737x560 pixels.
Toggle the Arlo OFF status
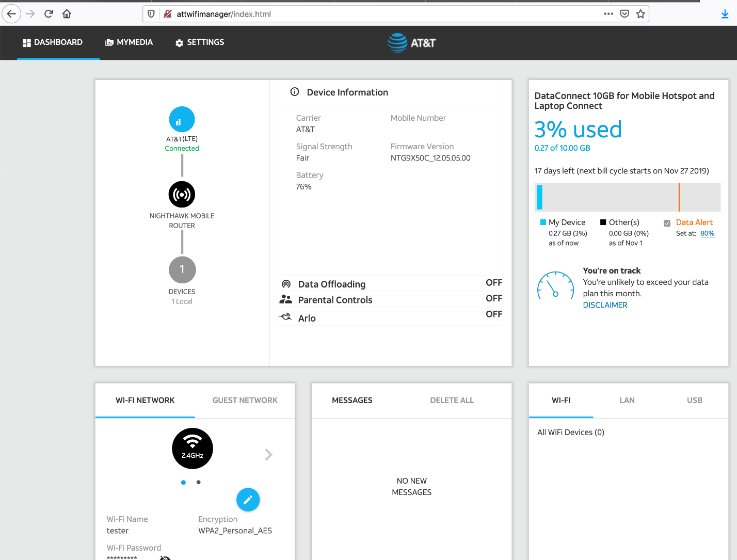[494, 314]
